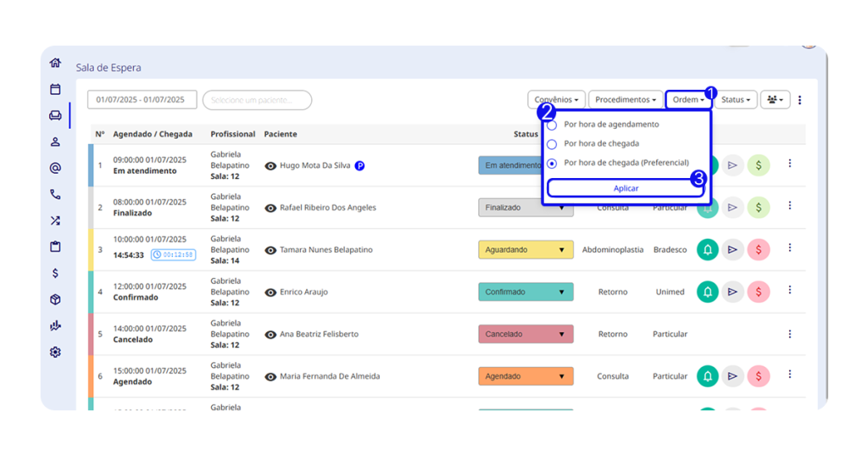868x456 pixels.
Task: Click bell icon for Tamara Nunes Belapatino
Action: point(708,249)
